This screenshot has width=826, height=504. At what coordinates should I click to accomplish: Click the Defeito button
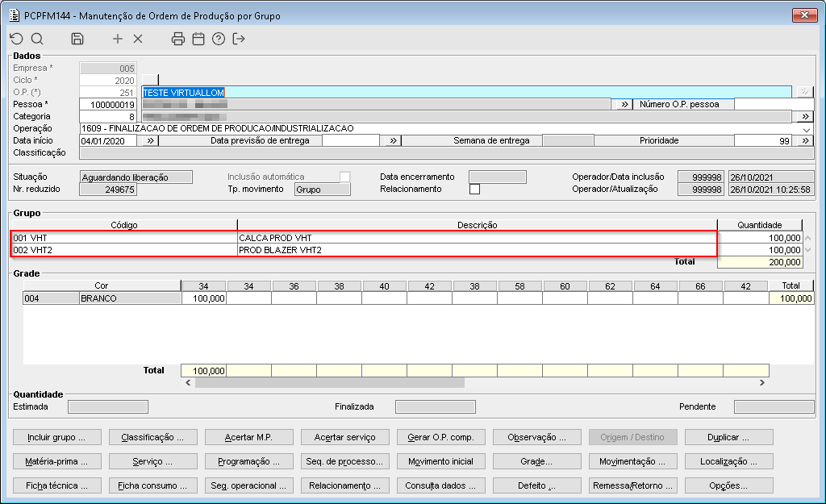536,485
